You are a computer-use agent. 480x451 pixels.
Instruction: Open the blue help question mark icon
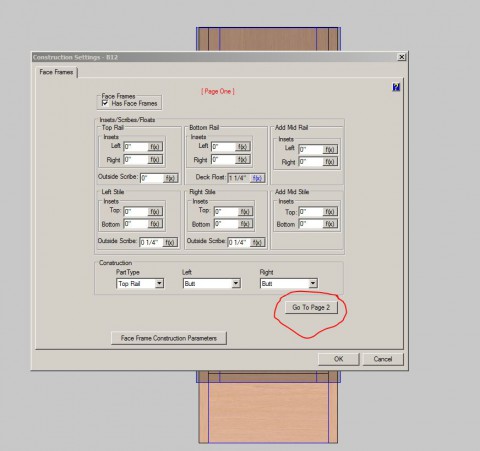click(396, 87)
